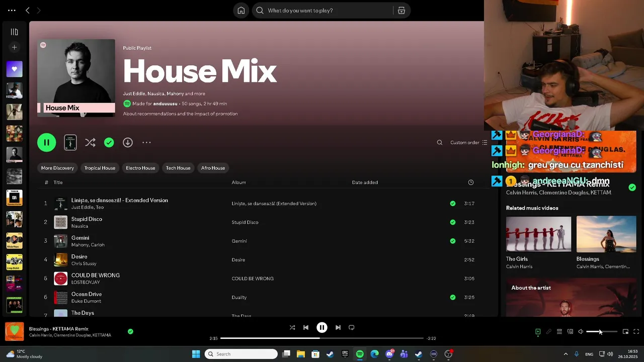
Task: Open Spotify Home via the house icon
Action: [x=241, y=11]
